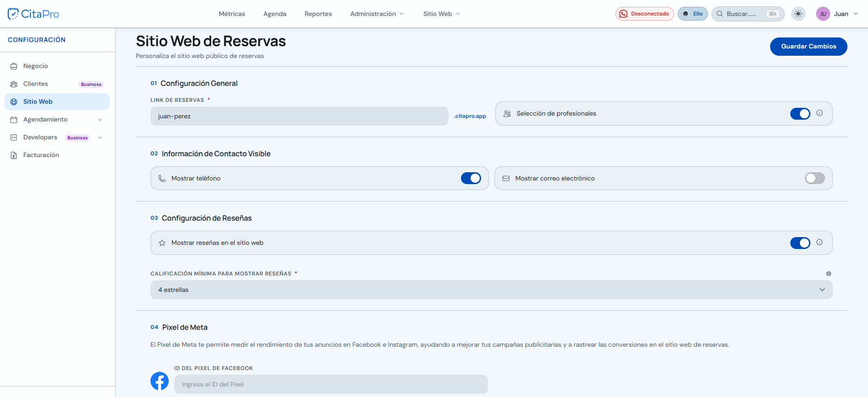The height and width of the screenshot is (397, 868).
Task: Click info icon next to Mostrar reseñas
Action: 820,242
